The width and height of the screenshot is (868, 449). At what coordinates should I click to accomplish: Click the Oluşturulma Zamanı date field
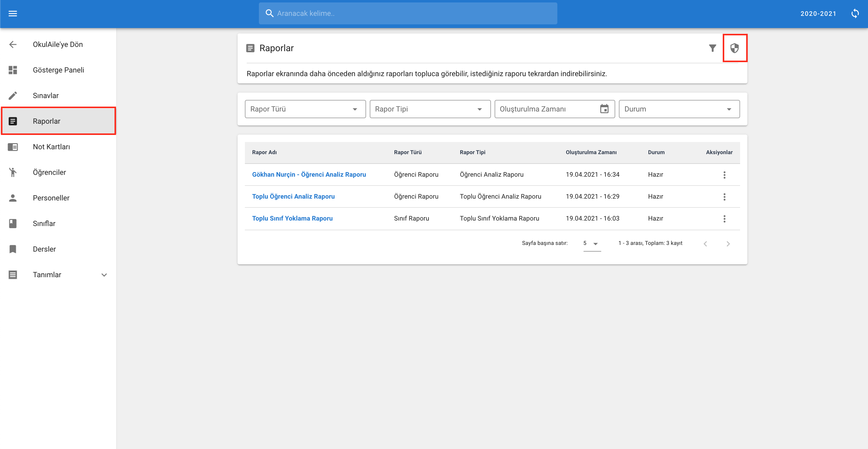(x=555, y=109)
